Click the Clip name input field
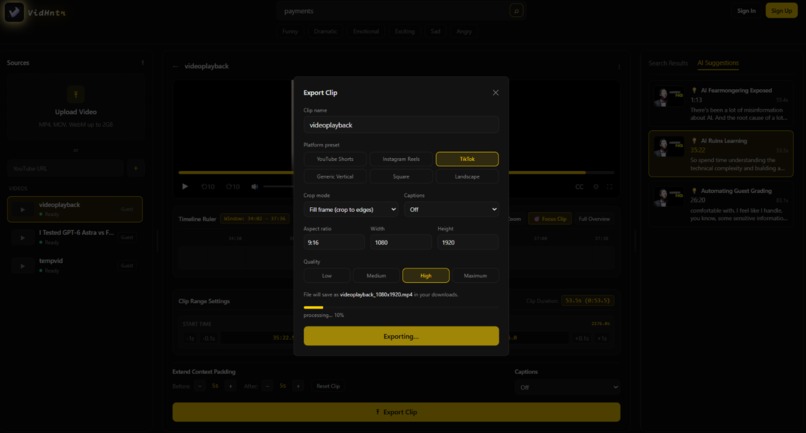This screenshot has height=433, width=806. point(401,125)
